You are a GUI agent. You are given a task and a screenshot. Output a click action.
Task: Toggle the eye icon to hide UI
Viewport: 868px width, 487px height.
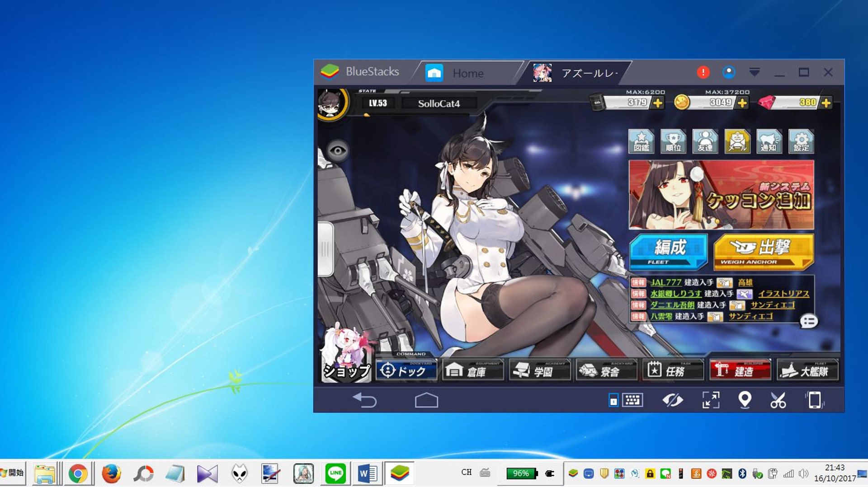click(x=338, y=151)
